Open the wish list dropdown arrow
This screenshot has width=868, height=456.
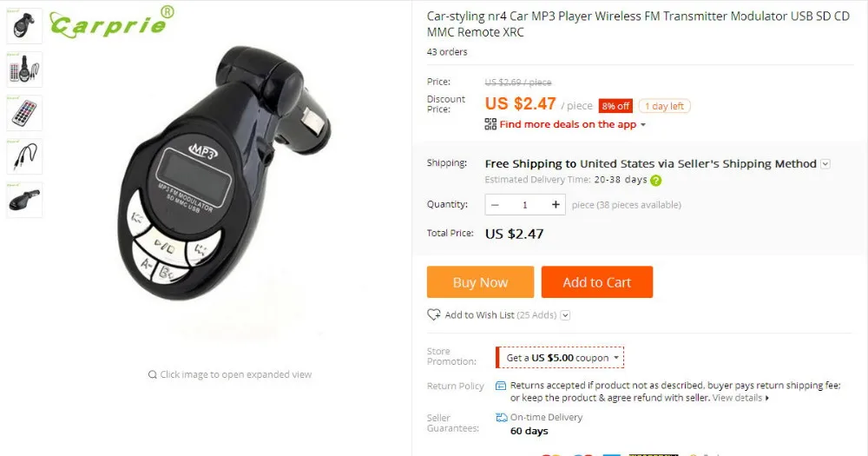click(x=565, y=315)
